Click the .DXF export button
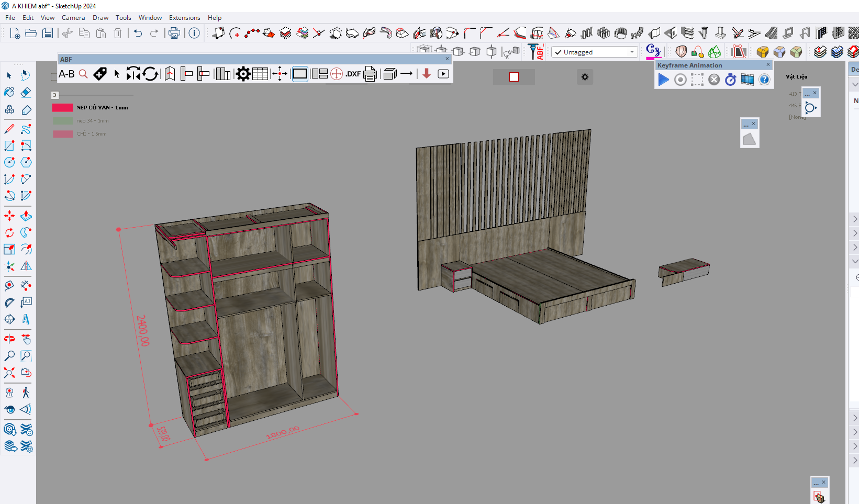859x504 pixels. 353,74
